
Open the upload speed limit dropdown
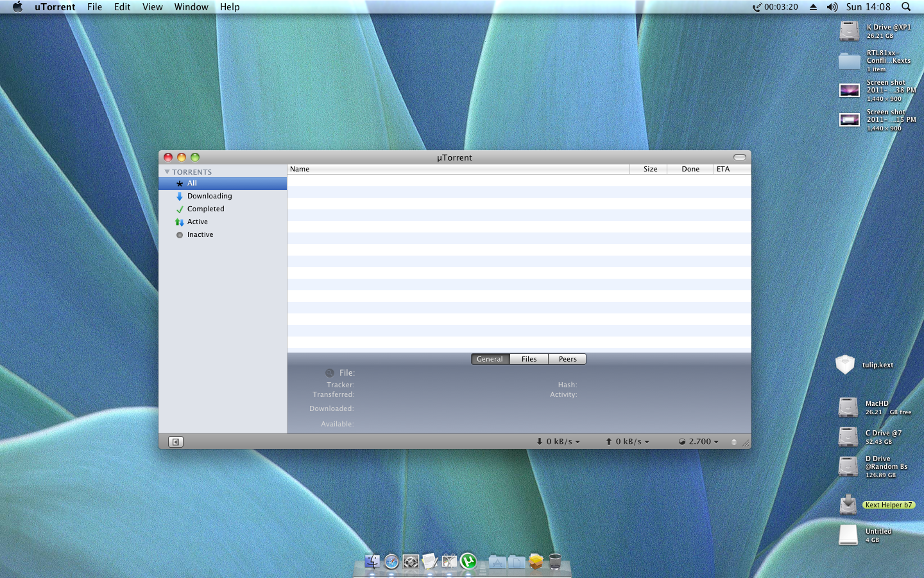tap(628, 441)
